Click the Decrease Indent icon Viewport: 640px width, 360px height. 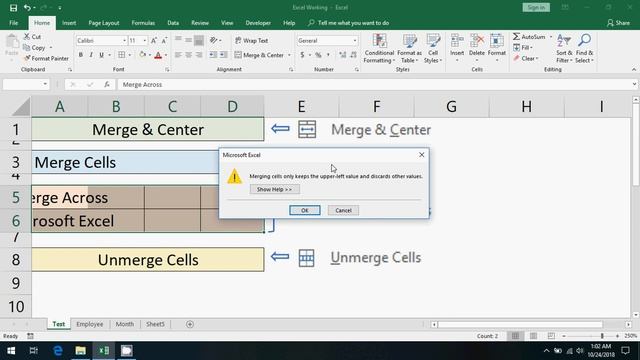pos(213,55)
